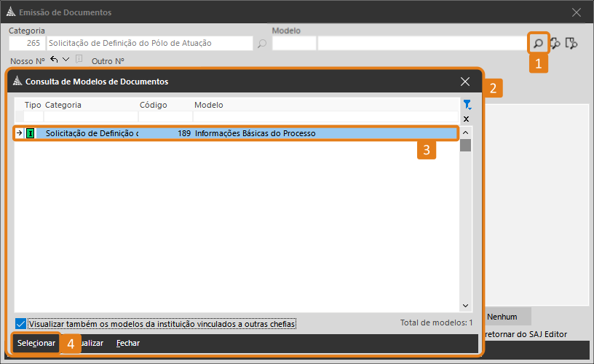This screenshot has width=594, height=364.
Task: Click the Categoria filter field under column header
Action: (x=90, y=117)
